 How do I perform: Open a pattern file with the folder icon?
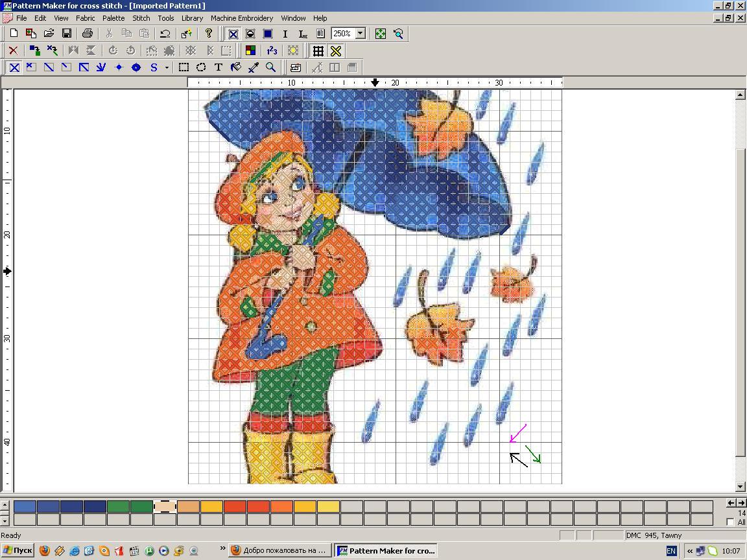49,33
